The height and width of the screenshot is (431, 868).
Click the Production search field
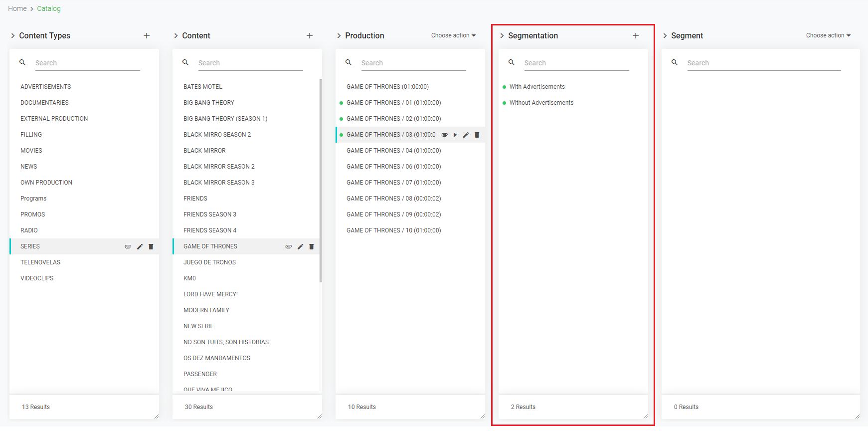click(x=413, y=63)
